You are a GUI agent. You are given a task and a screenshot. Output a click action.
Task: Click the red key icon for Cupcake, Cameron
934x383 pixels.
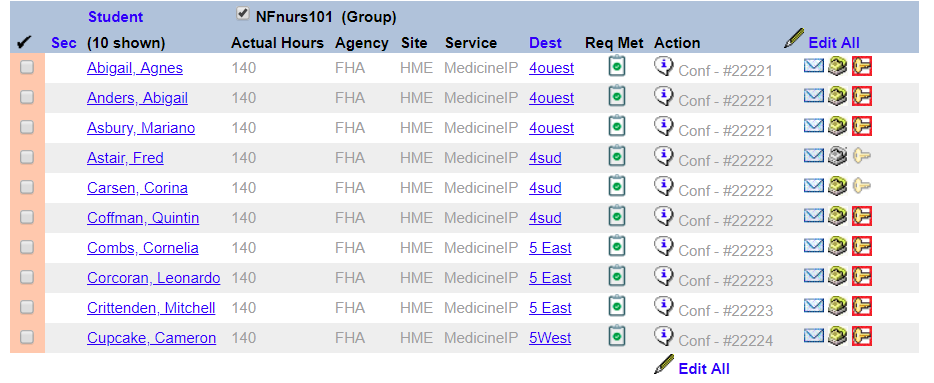click(861, 335)
